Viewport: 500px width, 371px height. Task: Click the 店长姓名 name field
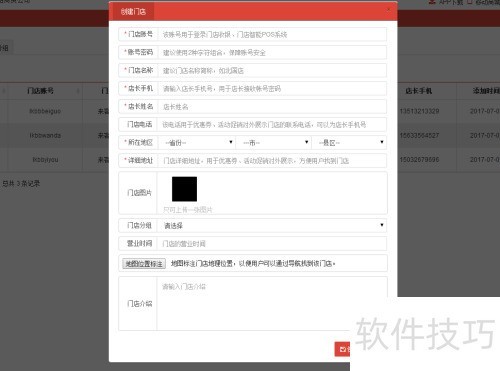click(x=272, y=106)
